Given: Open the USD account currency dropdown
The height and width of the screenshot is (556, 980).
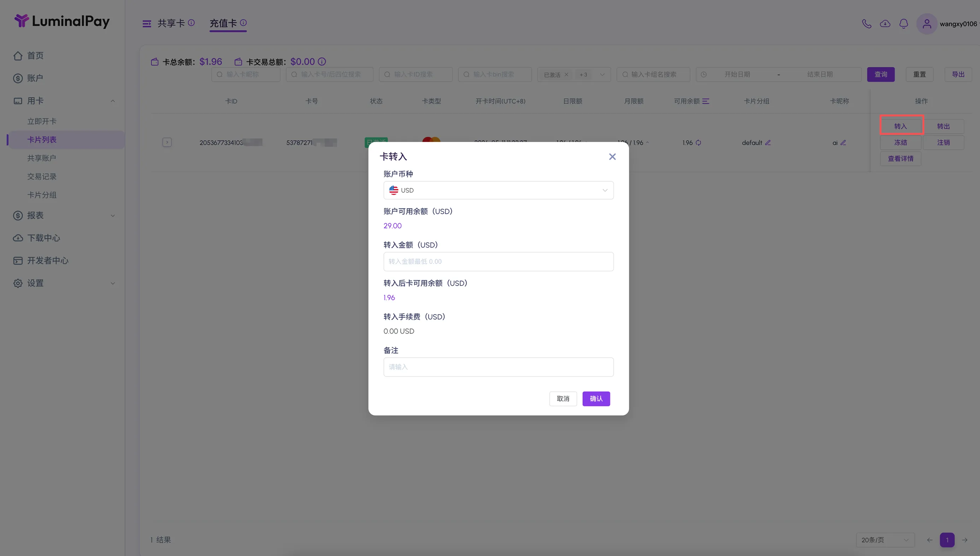Looking at the screenshot, I should [498, 190].
